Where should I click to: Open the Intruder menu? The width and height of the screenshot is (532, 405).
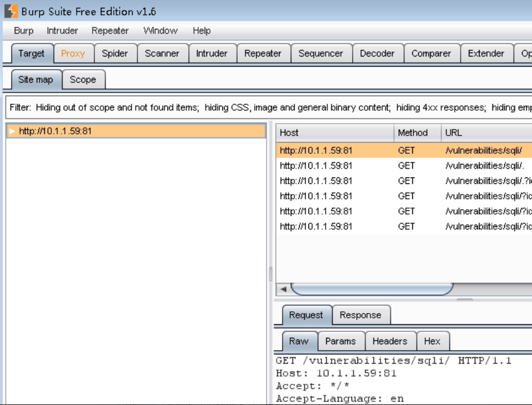(x=63, y=31)
